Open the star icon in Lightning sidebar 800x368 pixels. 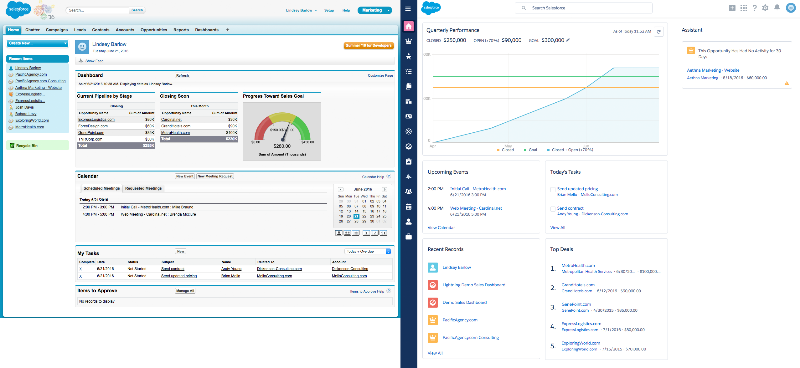tap(408, 57)
